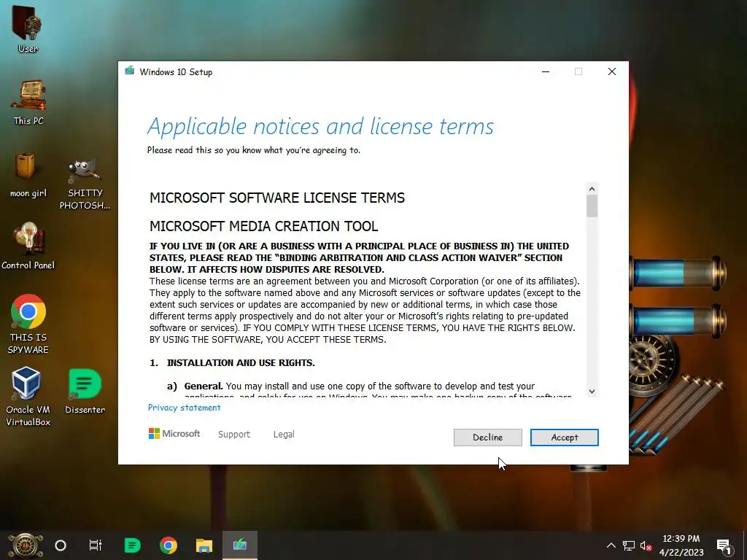The width and height of the screenshot is (747, 560).
Task: Select the THIS IS SPYWARE Chrome shortcut
Action: coord(28,324)
